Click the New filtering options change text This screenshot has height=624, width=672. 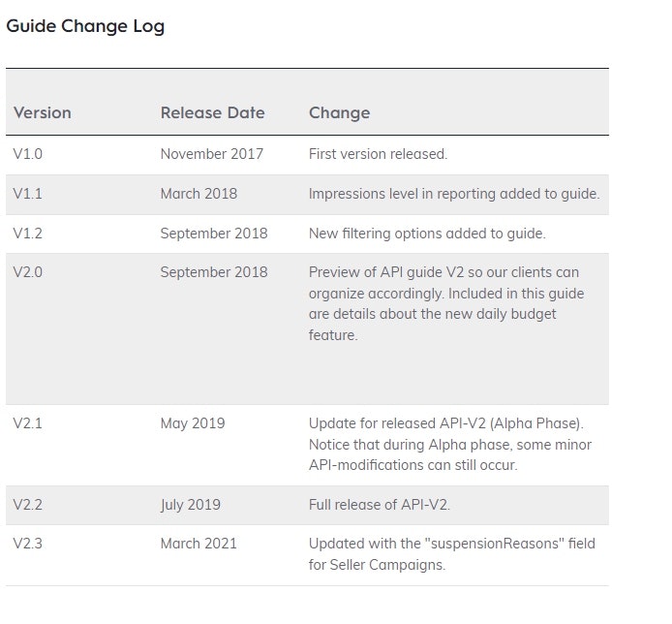pos(427,234)
